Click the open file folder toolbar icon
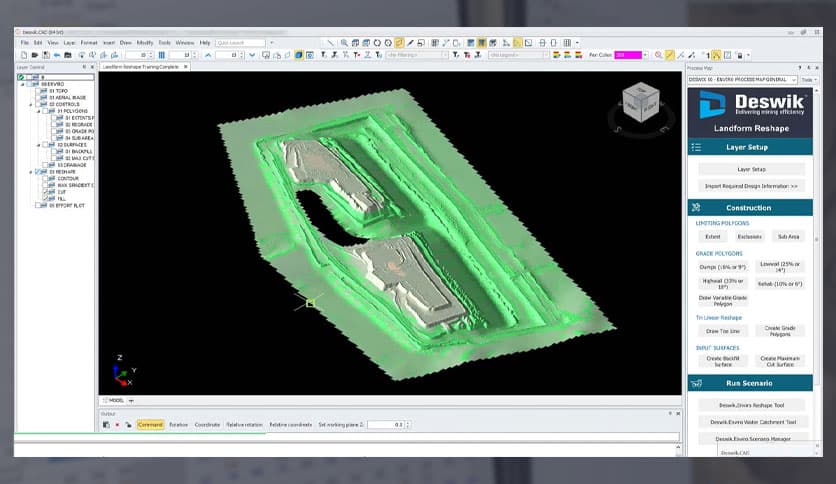The image size is (836, 484). (x=33, y=55)
